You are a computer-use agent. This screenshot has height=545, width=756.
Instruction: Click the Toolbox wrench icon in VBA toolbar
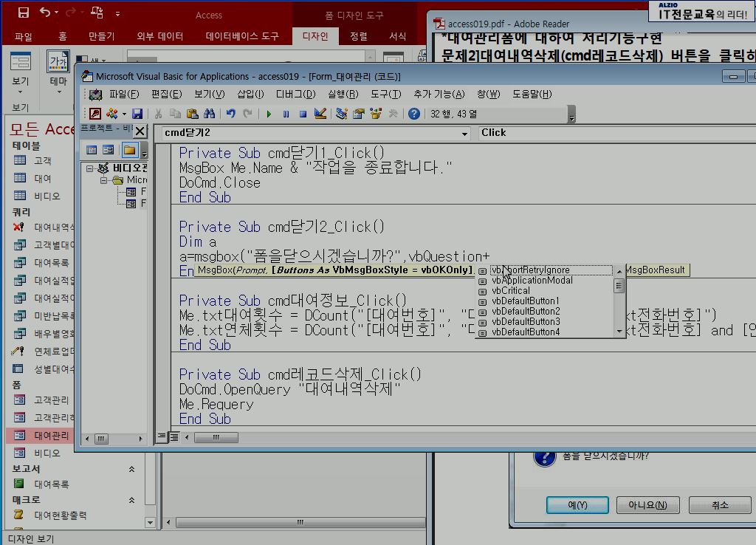click(x=393, y=114)
